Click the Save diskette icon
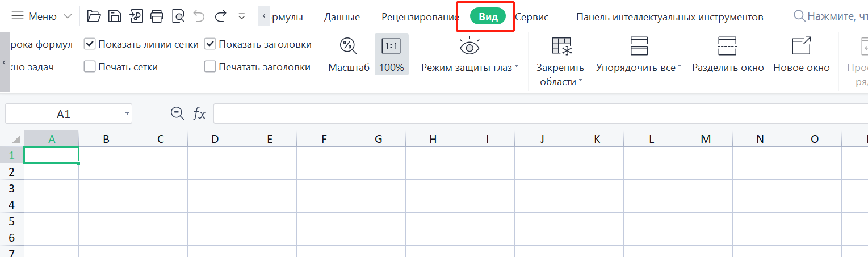Screen dimensions: 868x257 pyautogui.click(x=115, y=16)
